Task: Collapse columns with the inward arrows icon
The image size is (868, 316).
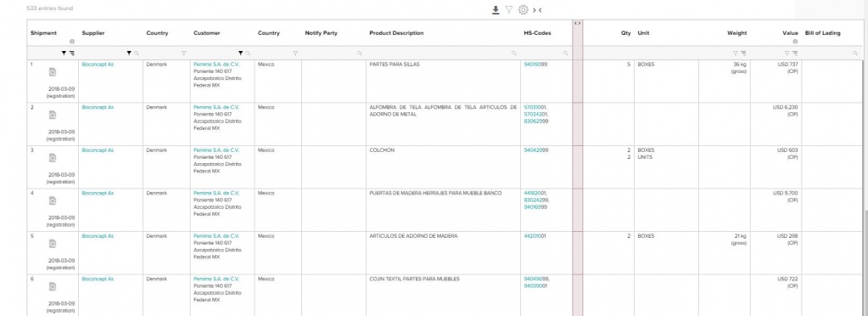Action: (537, 10)
